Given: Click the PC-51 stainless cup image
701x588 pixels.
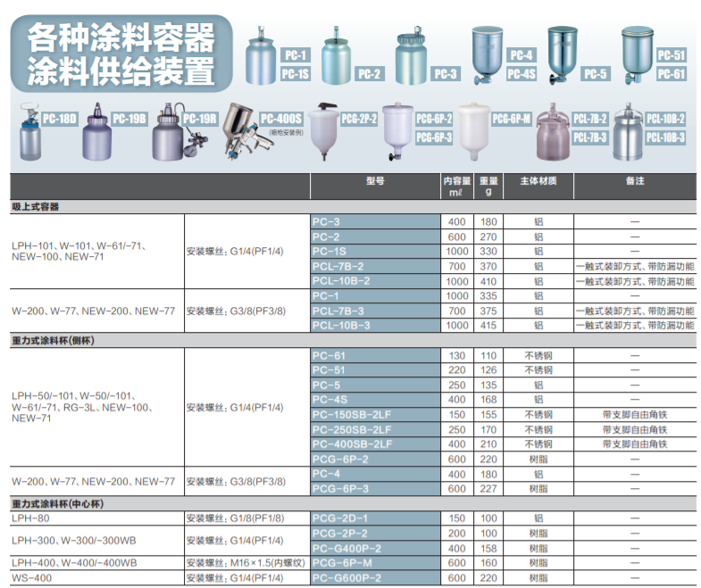Looking at the screenshot, I should 638,55.
